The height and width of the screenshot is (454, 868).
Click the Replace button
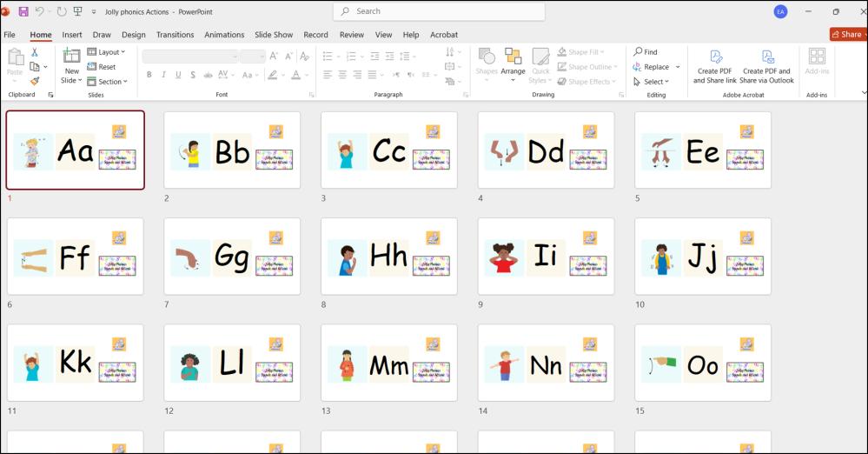651,66
